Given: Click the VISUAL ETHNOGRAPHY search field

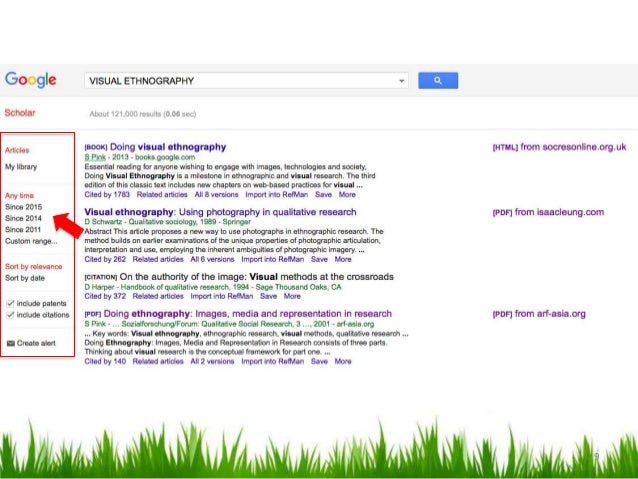Looking at the screenshot, I should point(246,81).
